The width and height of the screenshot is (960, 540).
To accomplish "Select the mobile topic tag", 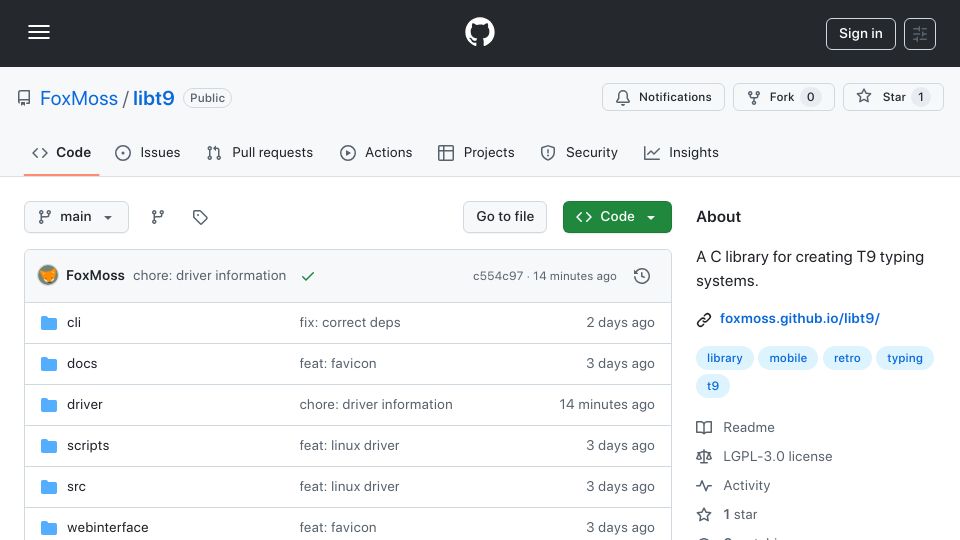I will click(788, 358).
